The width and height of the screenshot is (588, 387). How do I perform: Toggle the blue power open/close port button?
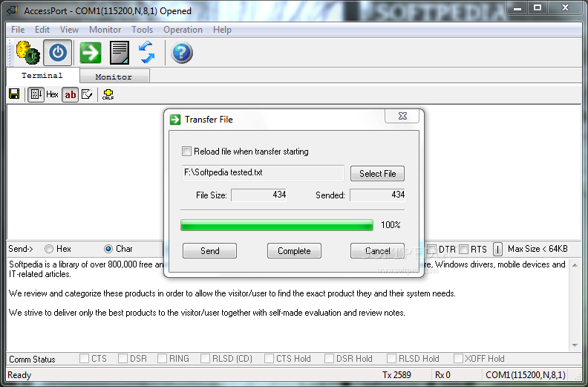coord(58,53)
